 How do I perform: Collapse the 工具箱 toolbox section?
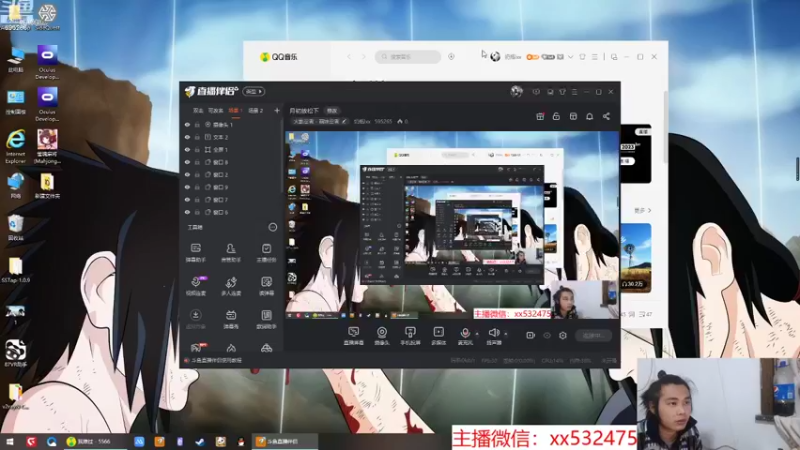[273, 227]
